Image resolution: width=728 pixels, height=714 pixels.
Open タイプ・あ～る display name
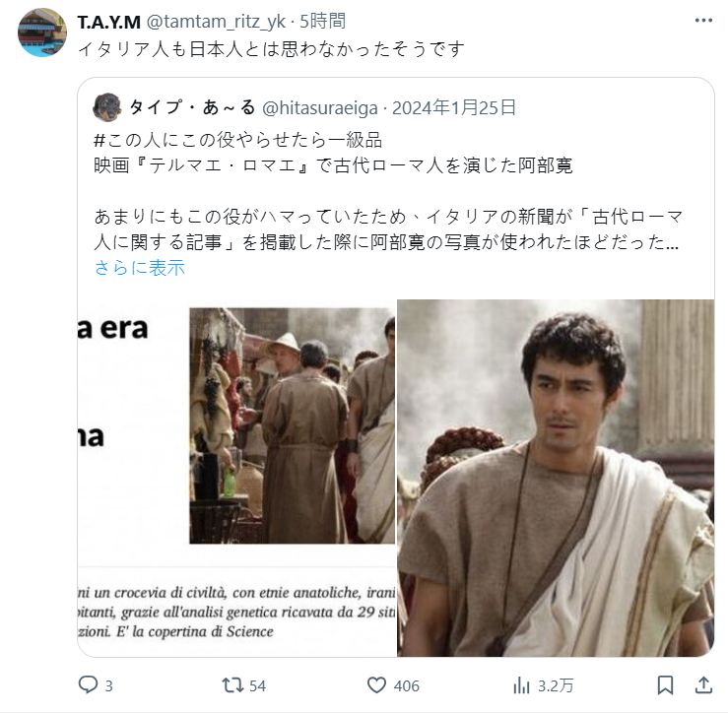click(x=192, y=107)
